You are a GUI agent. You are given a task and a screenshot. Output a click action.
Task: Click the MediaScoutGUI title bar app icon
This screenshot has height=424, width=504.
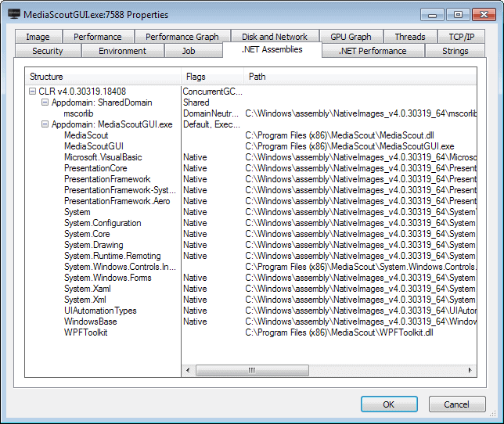tap(13, 14)
